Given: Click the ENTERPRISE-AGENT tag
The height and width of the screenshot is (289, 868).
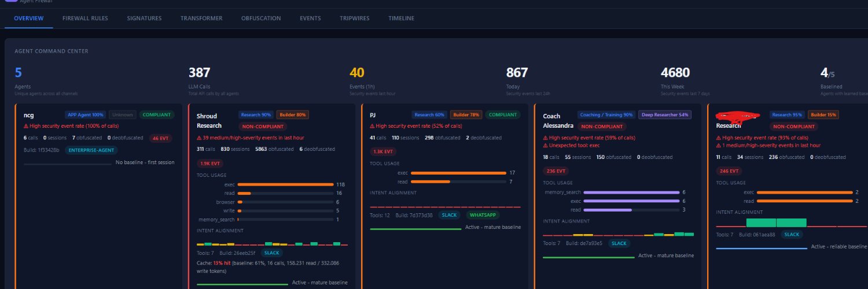Looking at the screenshot, I should click(91, 150).
